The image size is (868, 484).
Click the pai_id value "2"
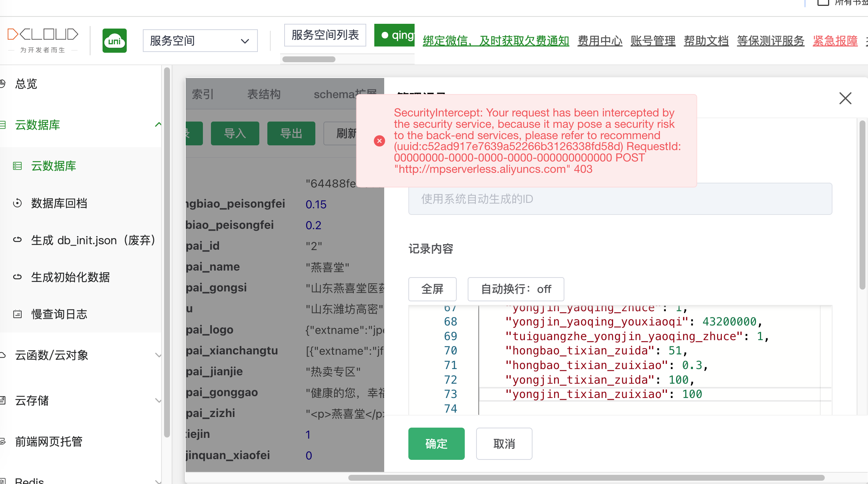[314, 246]
